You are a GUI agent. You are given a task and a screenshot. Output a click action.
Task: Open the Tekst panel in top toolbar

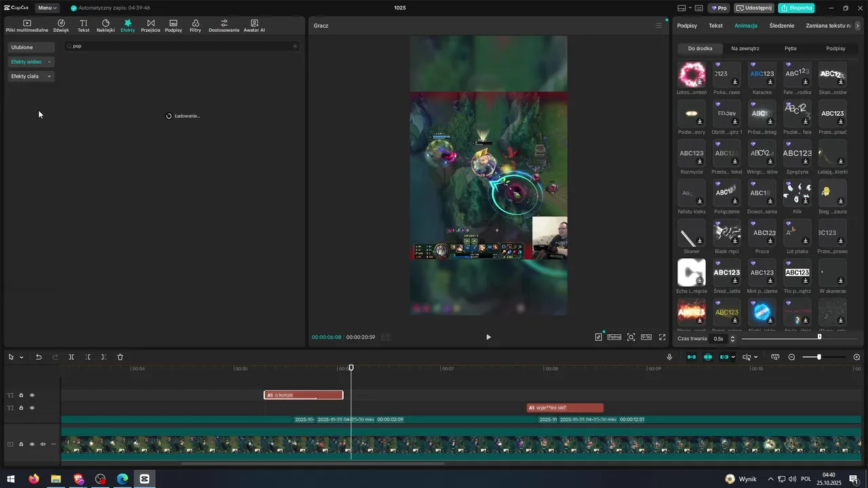coord(83,26)
